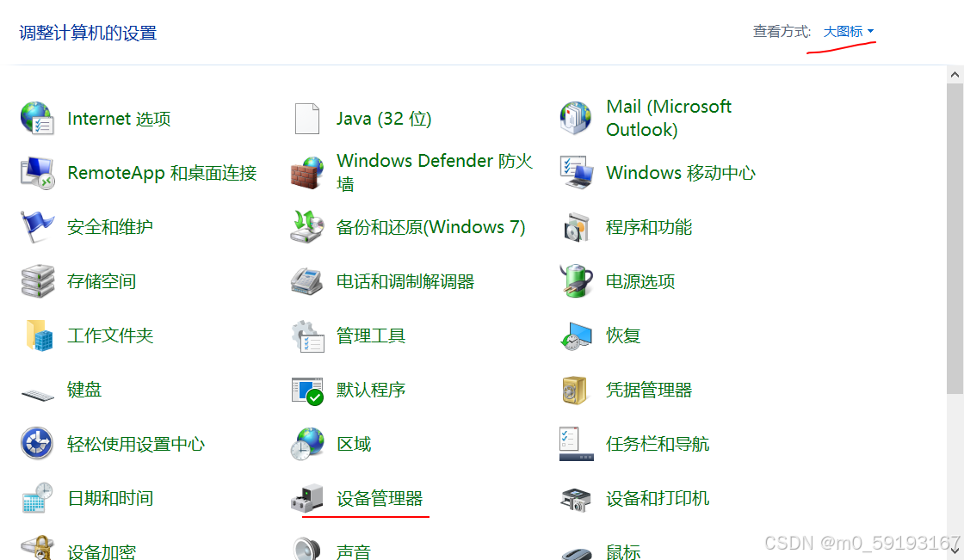Open the 大图标 view mode dropdown
This screenshot has width=964, height=560.
(848, 31)
